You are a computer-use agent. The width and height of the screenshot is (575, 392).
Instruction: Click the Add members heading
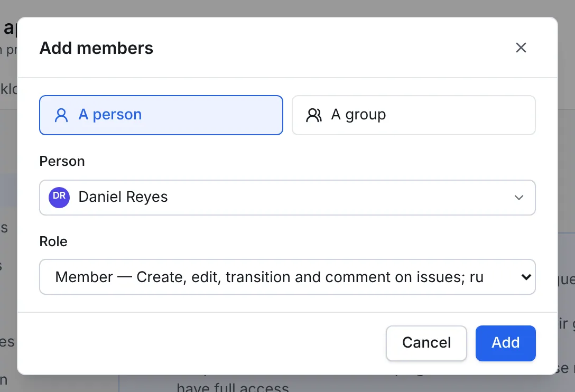point(96,48)
